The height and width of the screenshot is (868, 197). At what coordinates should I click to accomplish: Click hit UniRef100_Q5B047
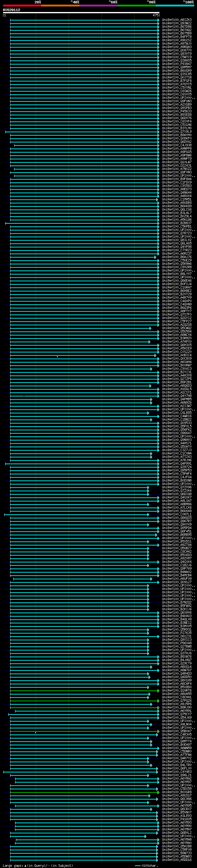tap(177, 731)
